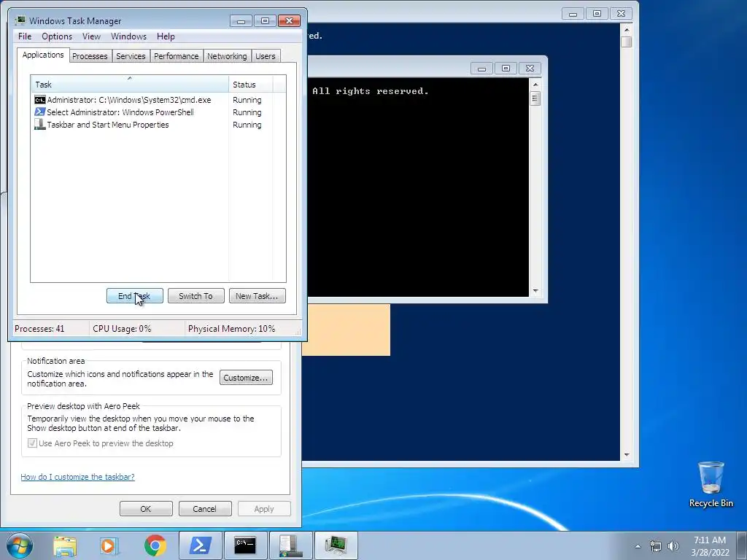This screenshot has width=747, height=560.
Task: Click the Show desktop button on the taskbar
Action: pyautogui.click(x=742, y=546)
